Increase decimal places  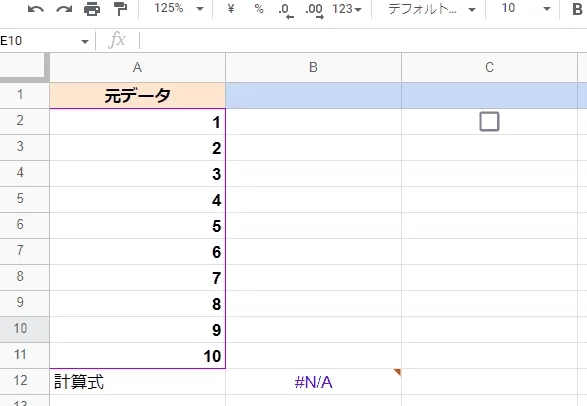coord(314,9)
